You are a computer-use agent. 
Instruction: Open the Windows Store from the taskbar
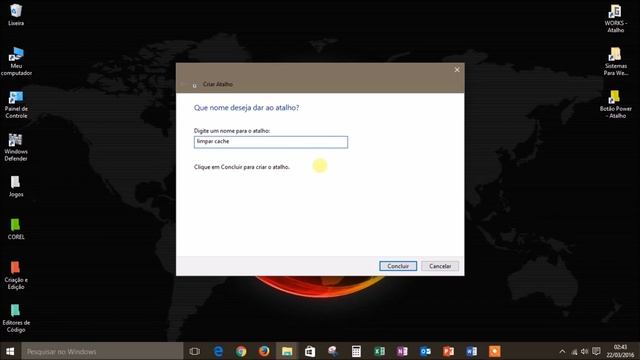(x=310, y=351)
